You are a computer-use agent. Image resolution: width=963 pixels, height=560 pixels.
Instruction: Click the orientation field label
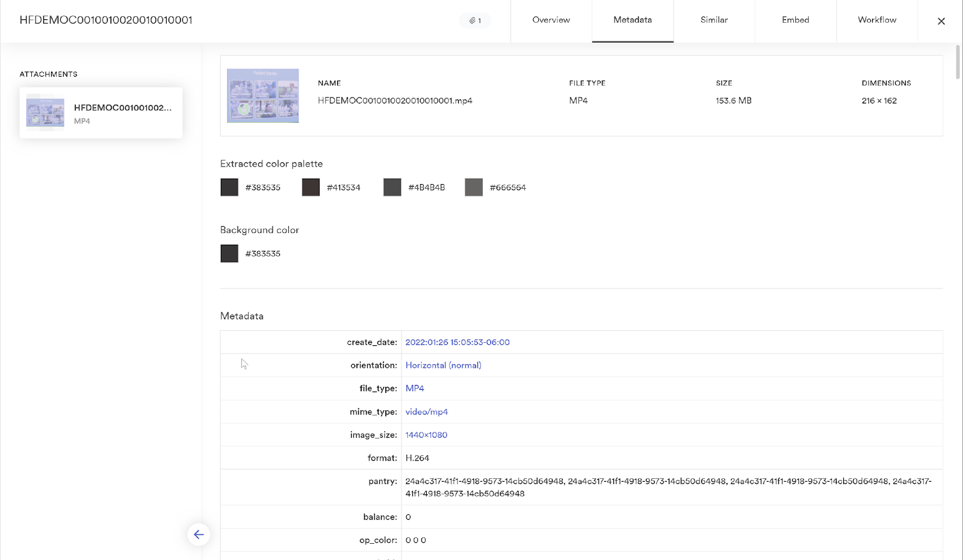(x=374, y=365)
